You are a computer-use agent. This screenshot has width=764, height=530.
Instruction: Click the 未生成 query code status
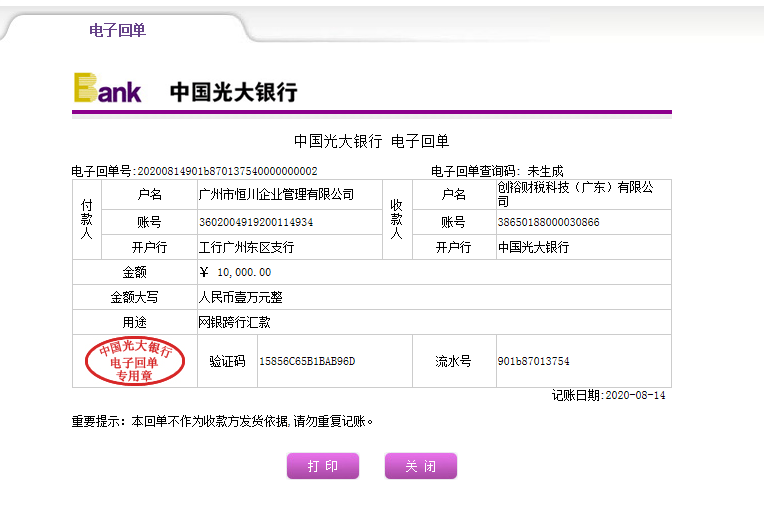[545, 171]
